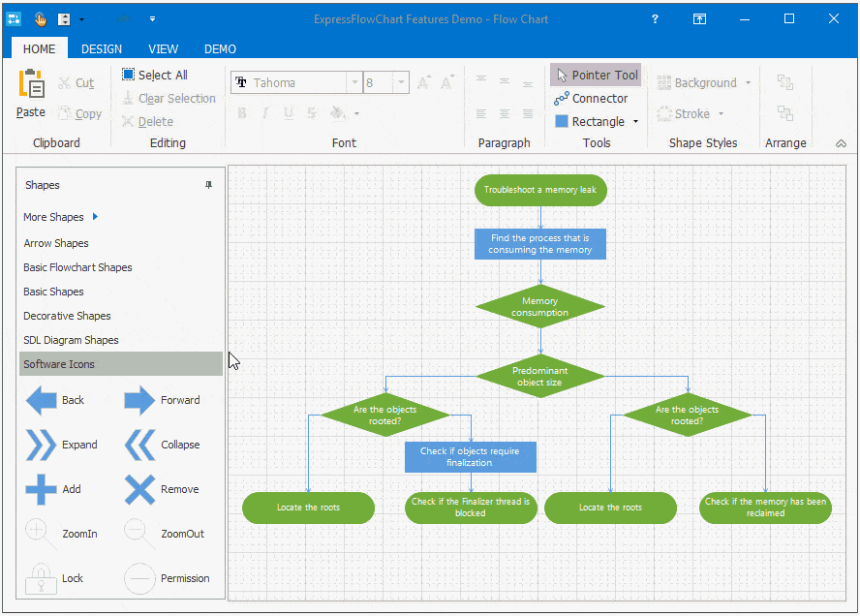Choose the Add plus shape icon

click(x=41, y=489)
